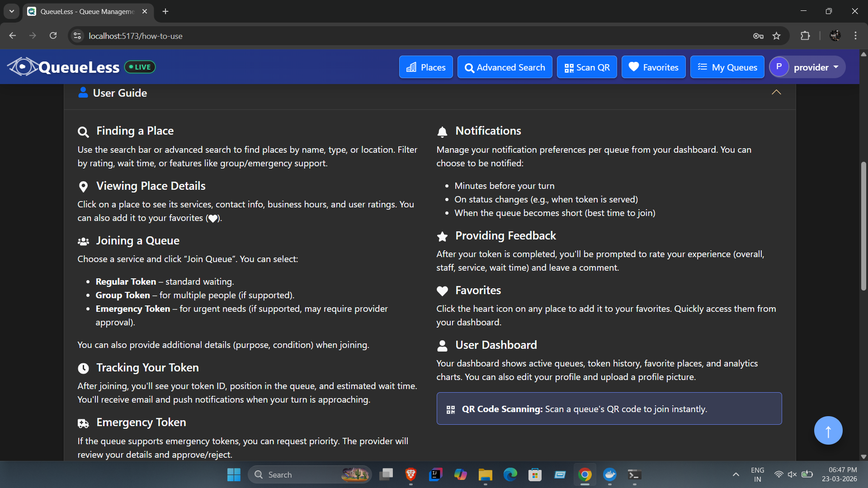The image size is (868, 488).
Task: Show hidden system tray icons
Action: click(736, 475)
